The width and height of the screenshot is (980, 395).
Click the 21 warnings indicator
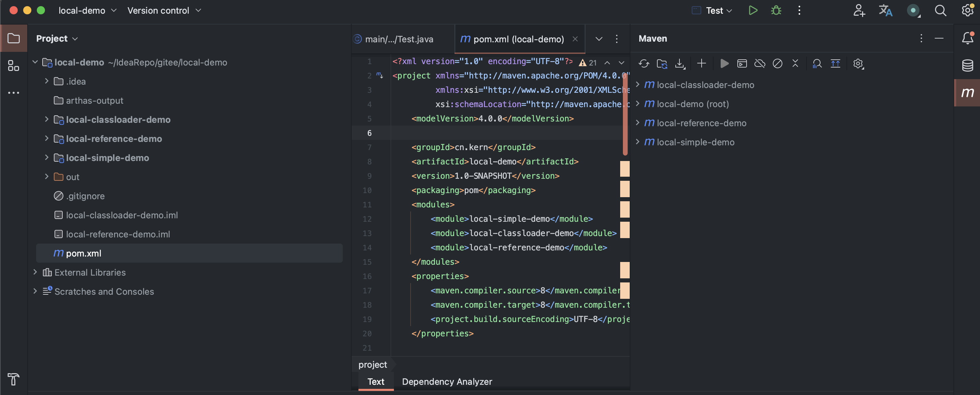coord(588,62)
